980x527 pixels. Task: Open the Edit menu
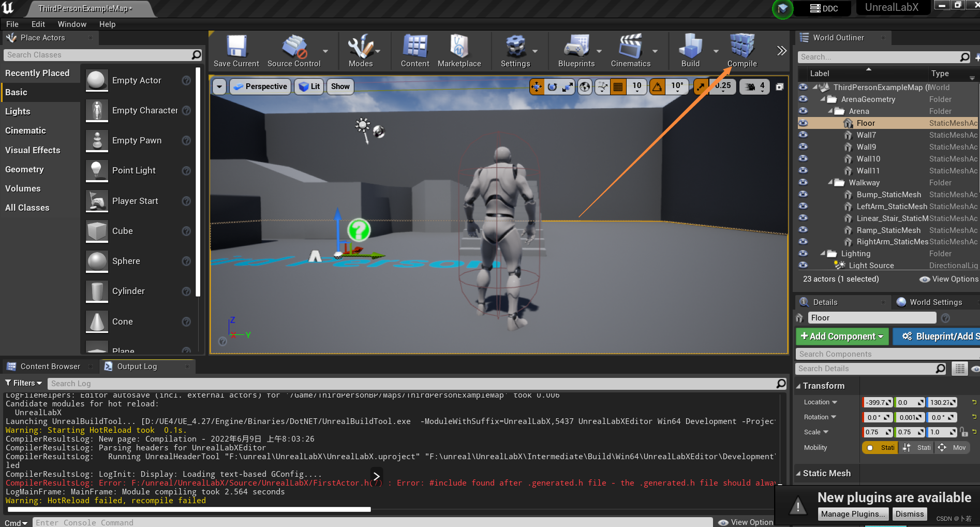38,24
